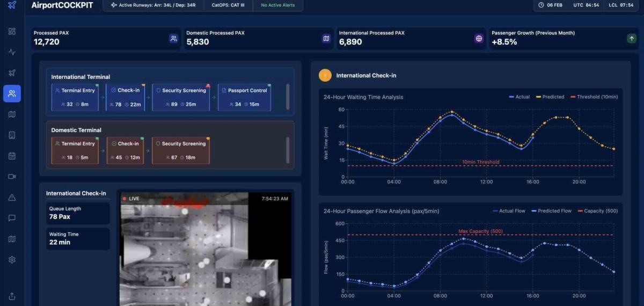Open the chat messages sidebar icon

[x=12, y=218]
